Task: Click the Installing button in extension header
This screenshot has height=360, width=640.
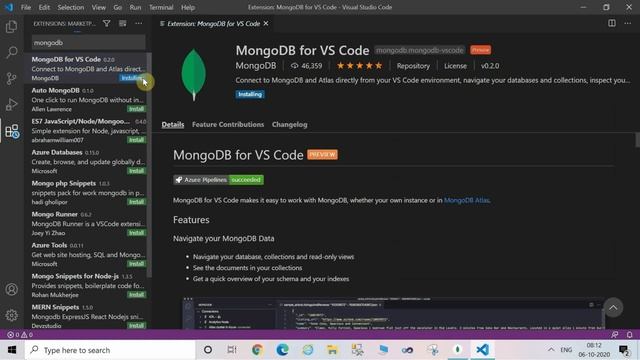Action: pyautogui.click(x=250, y=94)
